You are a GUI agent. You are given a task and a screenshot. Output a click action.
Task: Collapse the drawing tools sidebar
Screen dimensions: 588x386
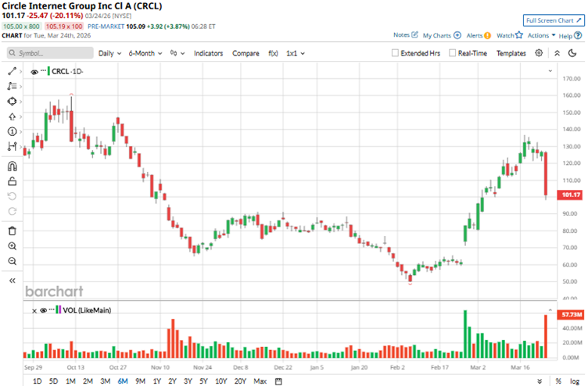click(12, 281)
